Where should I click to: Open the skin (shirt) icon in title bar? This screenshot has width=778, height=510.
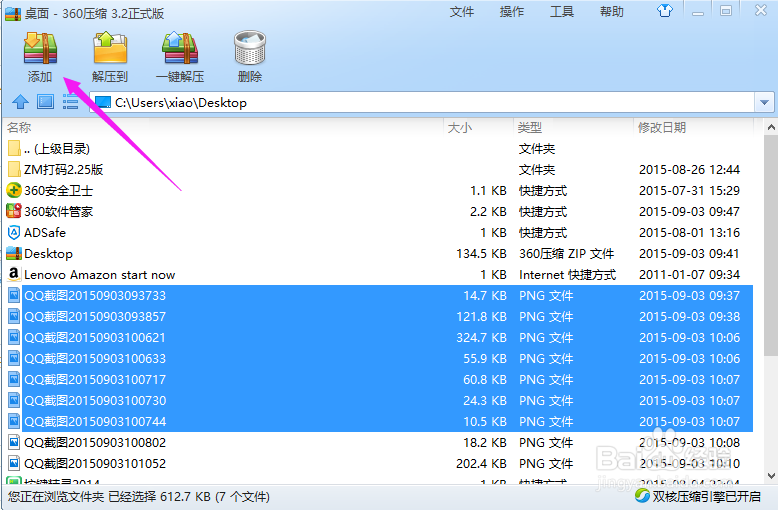665,10
